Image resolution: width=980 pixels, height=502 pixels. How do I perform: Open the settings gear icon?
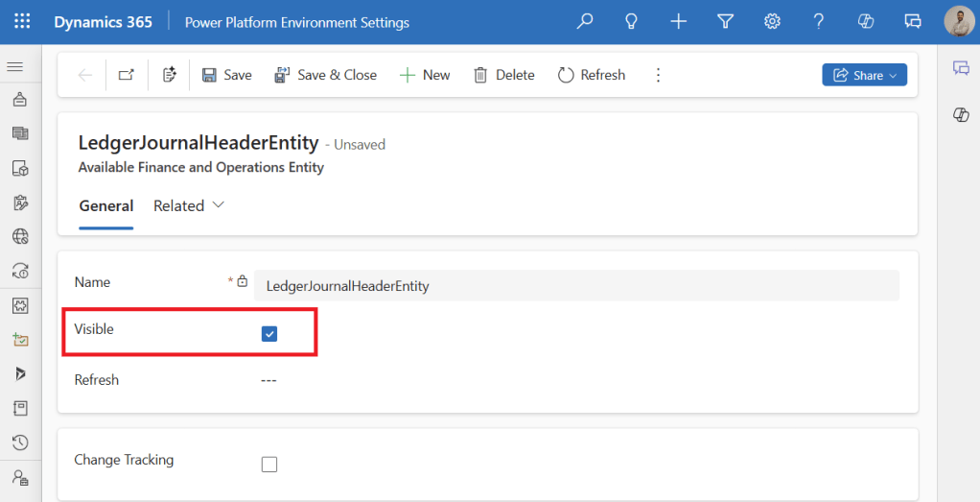[x=772, y=21]
